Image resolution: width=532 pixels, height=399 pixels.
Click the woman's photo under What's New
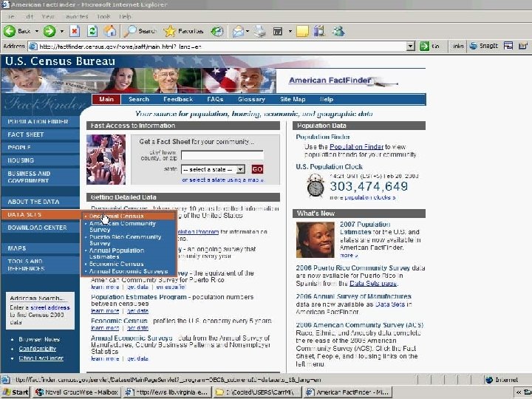pos(316,240)
